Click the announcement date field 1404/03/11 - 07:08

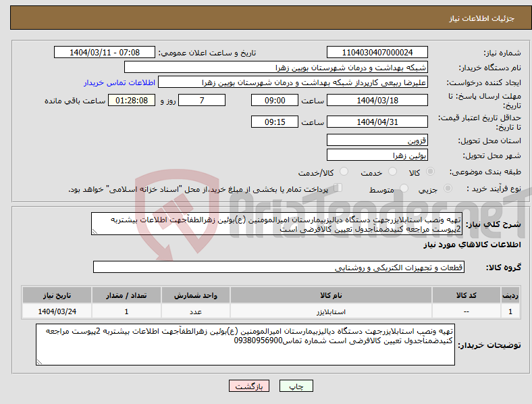tap(105, 52)
